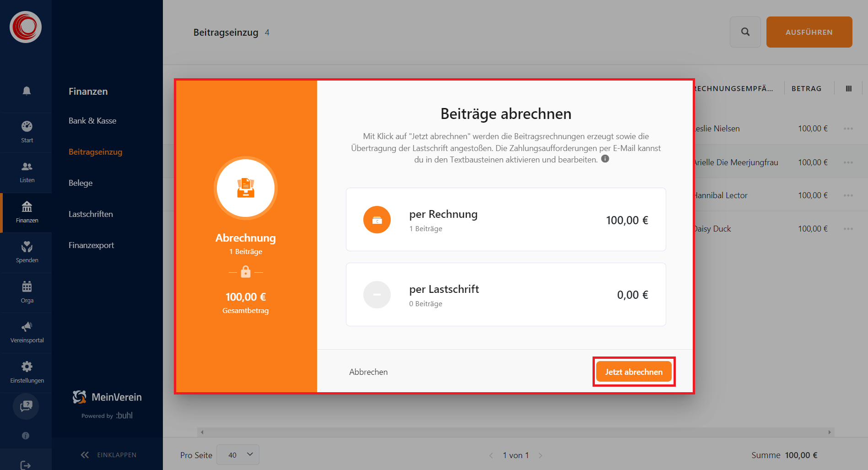The height and width of the screenshot is (470, 868).
Task: Click the grey per Lastschrift icon
Action: [377, 295]
